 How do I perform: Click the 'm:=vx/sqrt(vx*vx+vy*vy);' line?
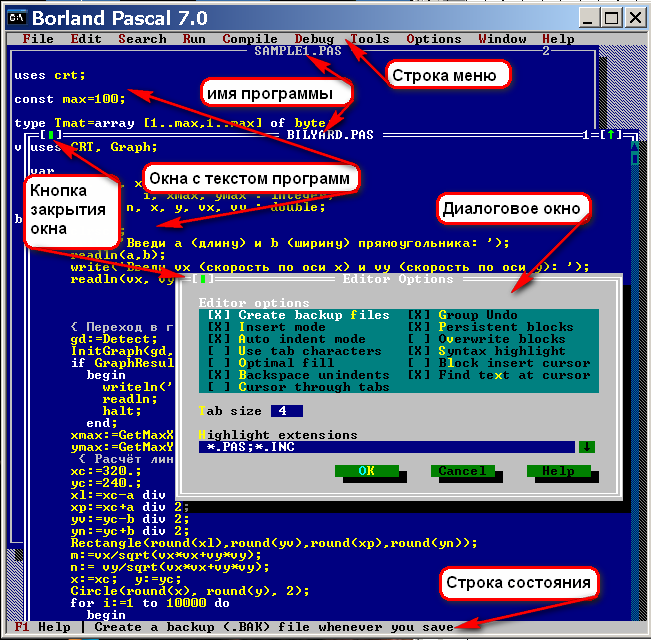click(166, 555)
